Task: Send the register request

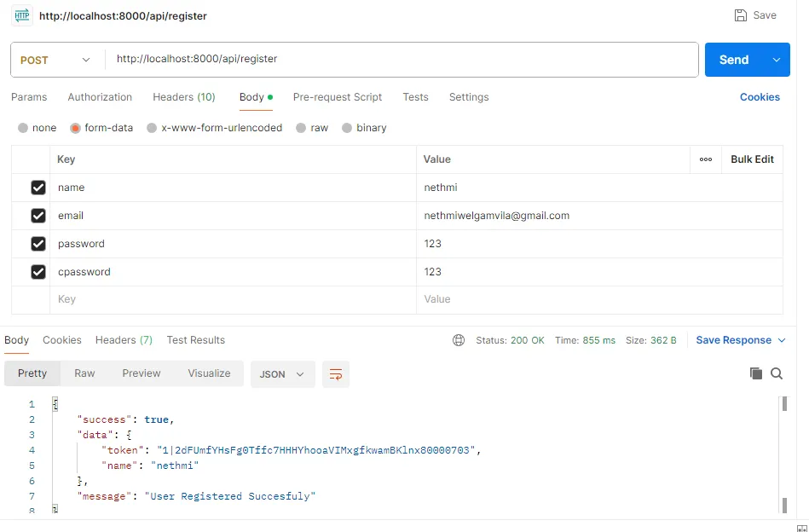Action: 733,60
